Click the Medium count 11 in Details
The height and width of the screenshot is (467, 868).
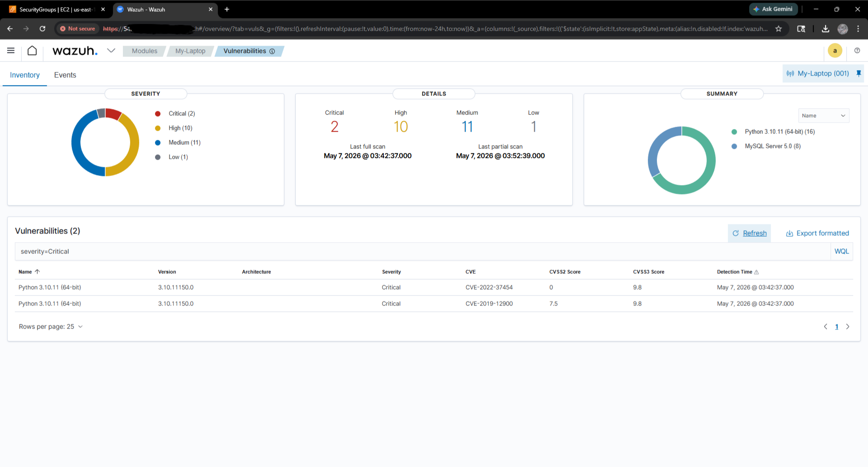coord(467,127)
